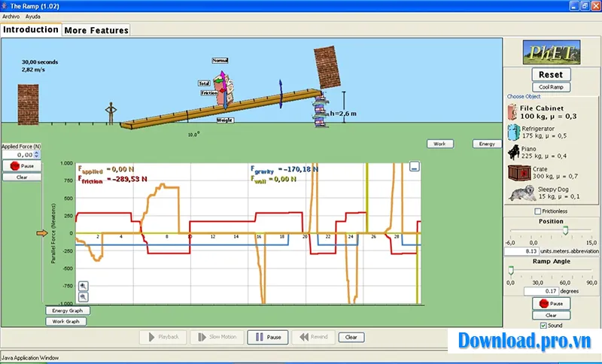This screenshot has height=364, width=602.
Task: Open the Archivo menu
Action: tap(11, 16)
